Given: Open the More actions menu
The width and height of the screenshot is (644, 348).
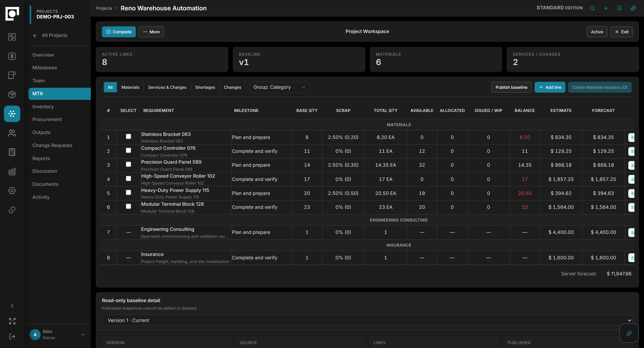Looking at the screenshot, I should (x=151, y=32).
